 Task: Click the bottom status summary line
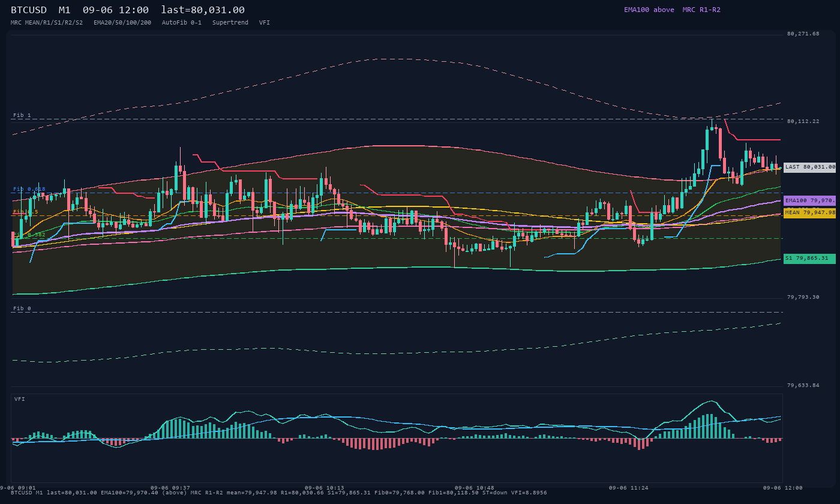(x=279, y=493)
